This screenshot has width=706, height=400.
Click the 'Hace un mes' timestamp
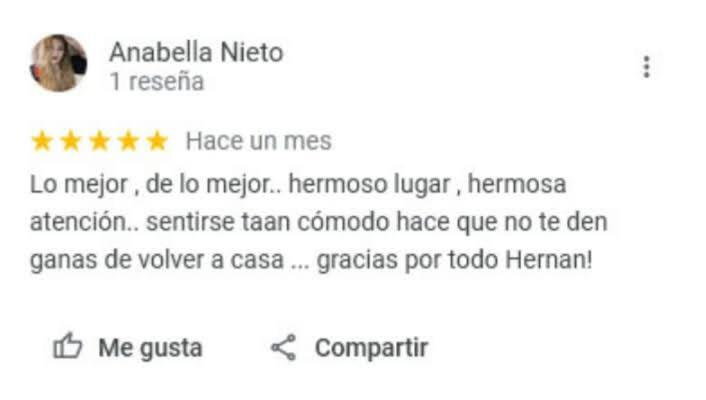259,141
